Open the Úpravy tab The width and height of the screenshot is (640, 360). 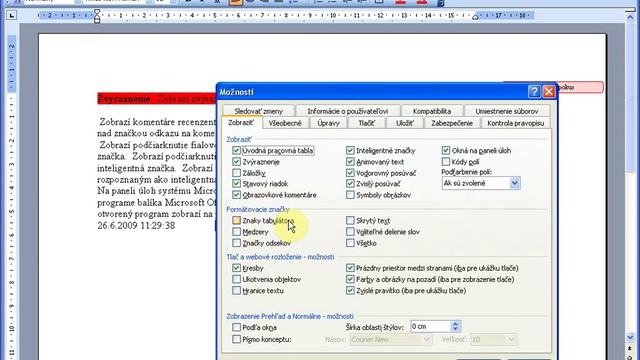329,123
